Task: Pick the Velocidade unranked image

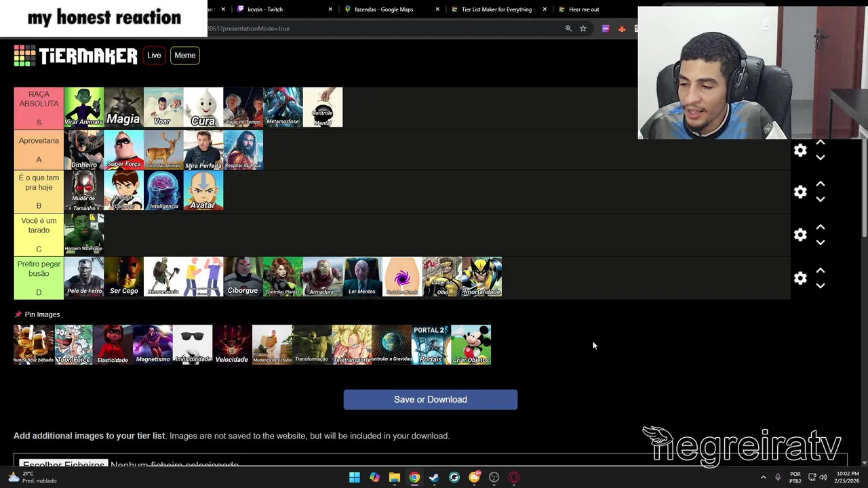Action: point(232,344)
